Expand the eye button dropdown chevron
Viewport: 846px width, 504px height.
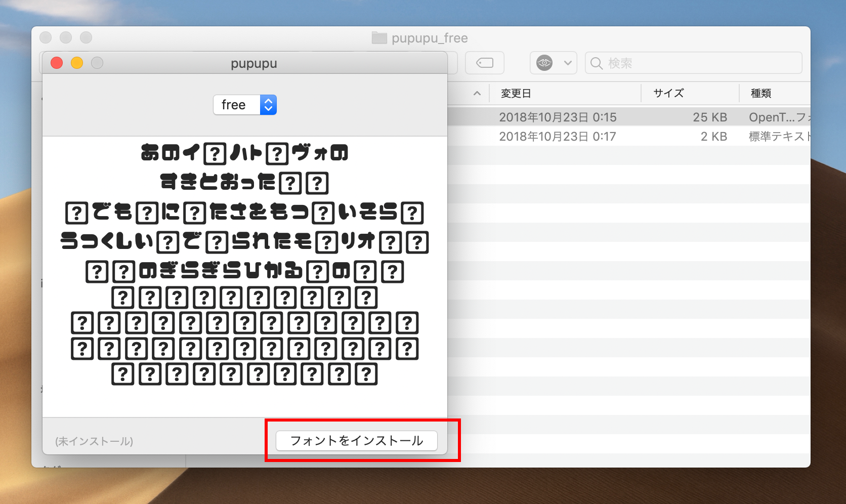(x=568, y=63)
